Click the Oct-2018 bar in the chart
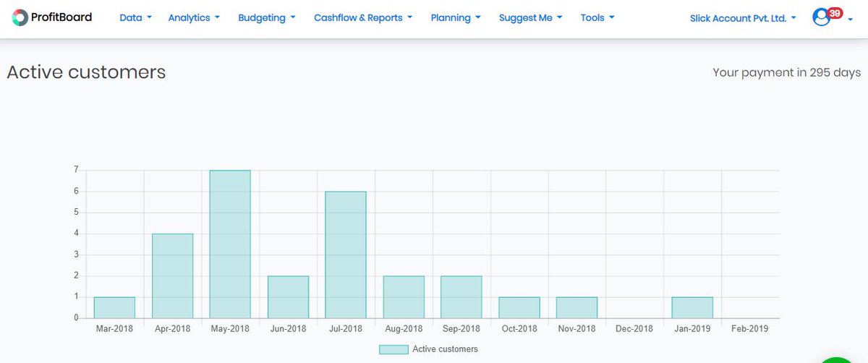 [x=519, y=307]
